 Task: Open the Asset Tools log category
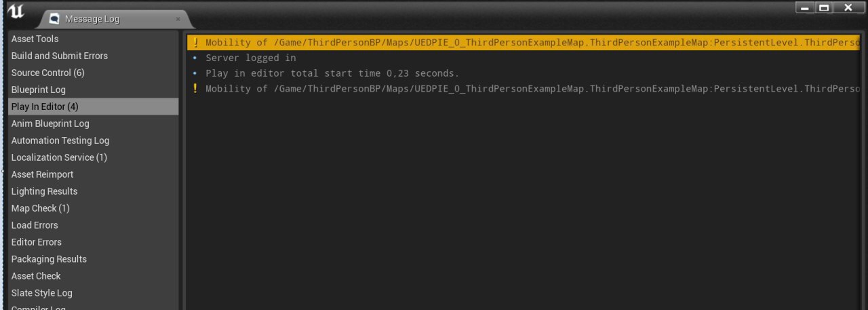pos(35,39)
